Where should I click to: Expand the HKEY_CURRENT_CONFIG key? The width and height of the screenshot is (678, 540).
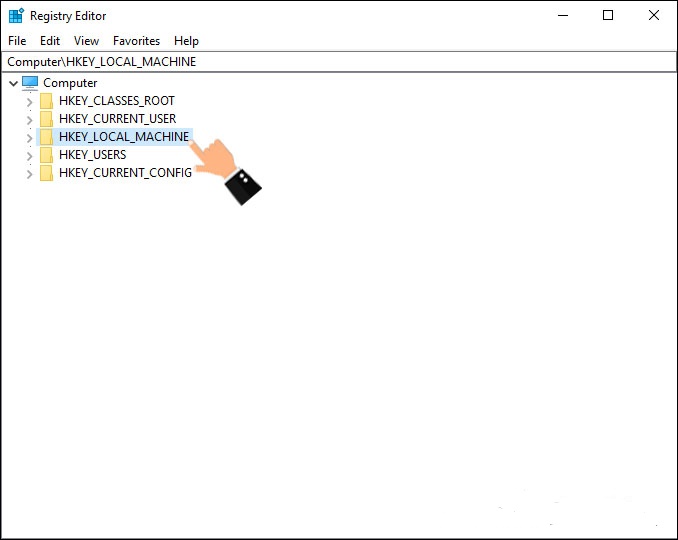pos(29,174)
